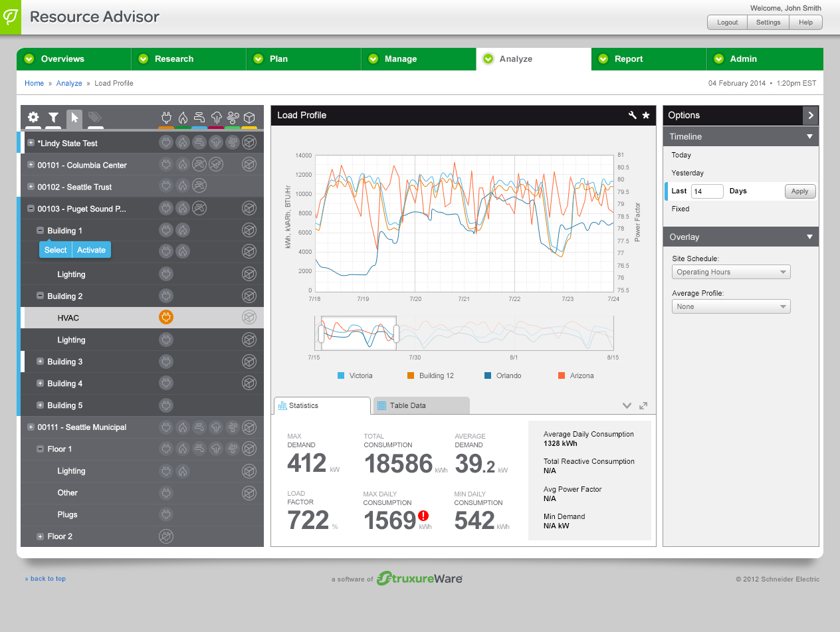Collapse 00103 - Puget Sound node
Viewport: 840px width, 632px height.
(31, 209)
